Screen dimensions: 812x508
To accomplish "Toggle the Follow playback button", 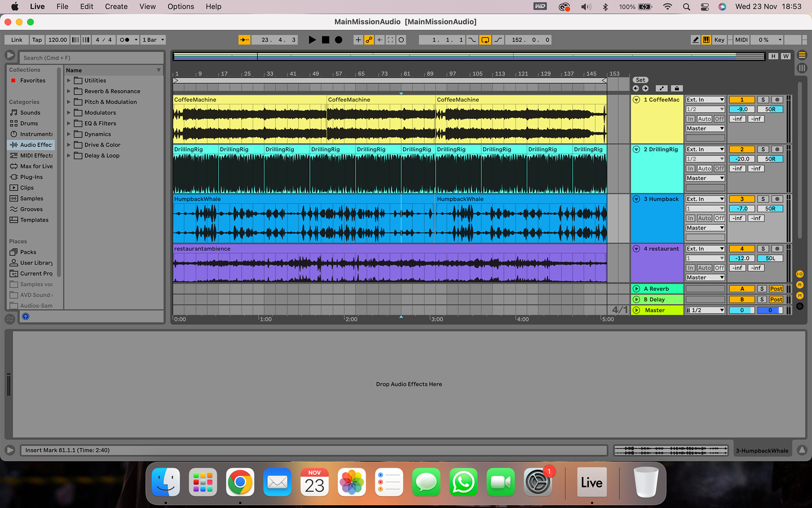I will (244, 40).
